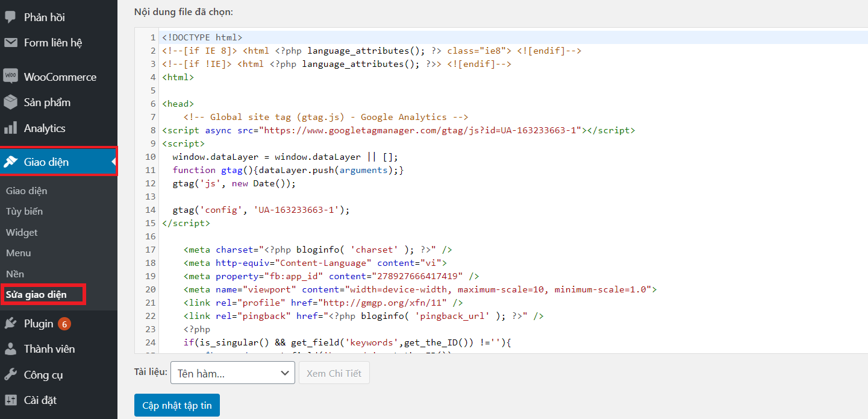This screenshot has width=868, height=419.
Task: Click the Thành viên user icon
Action: point(11,348)
